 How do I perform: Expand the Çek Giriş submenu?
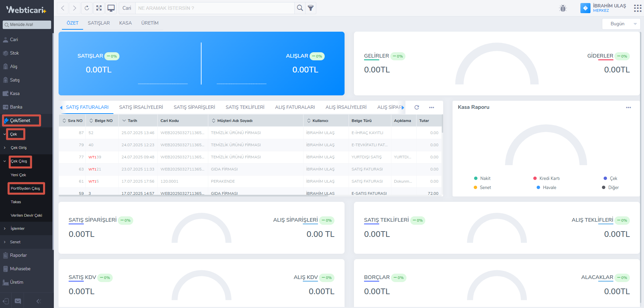[x=19, y=148]
